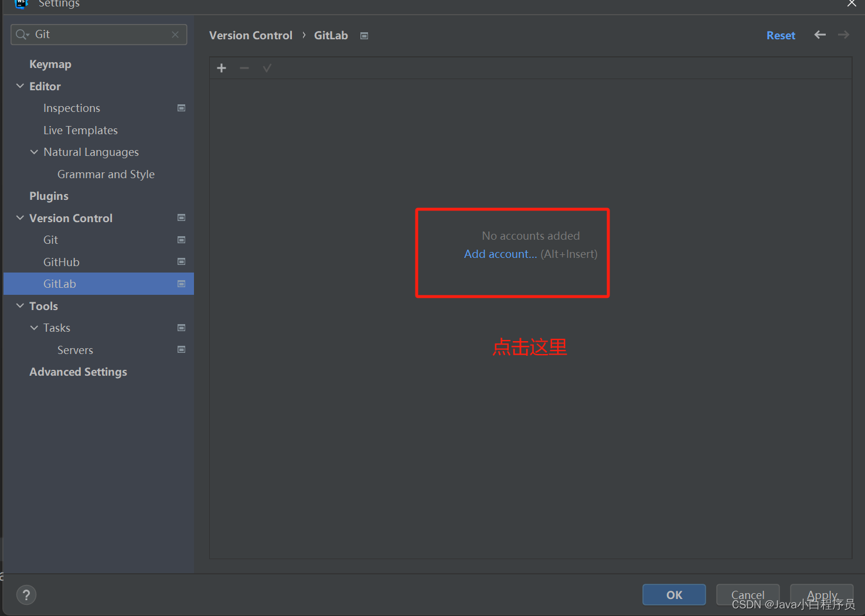865x616 pixels.
Task: Select Inspections in the settings tree
Action: (71, 108)
